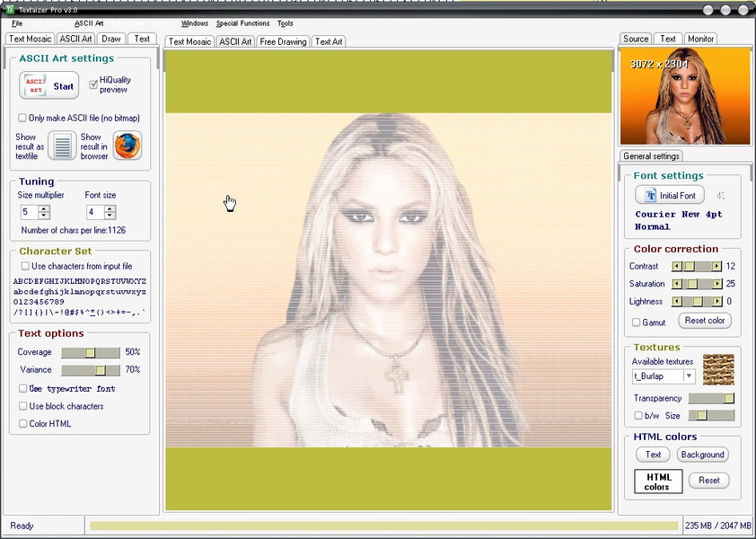The width and height of the screenshot is (756, 539).
Task: Switch to the Free Drawing tab
Action: click(283, 42)
